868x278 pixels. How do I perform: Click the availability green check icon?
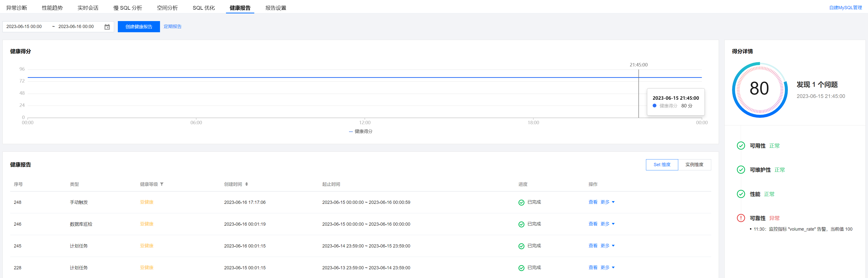point(741,146)
